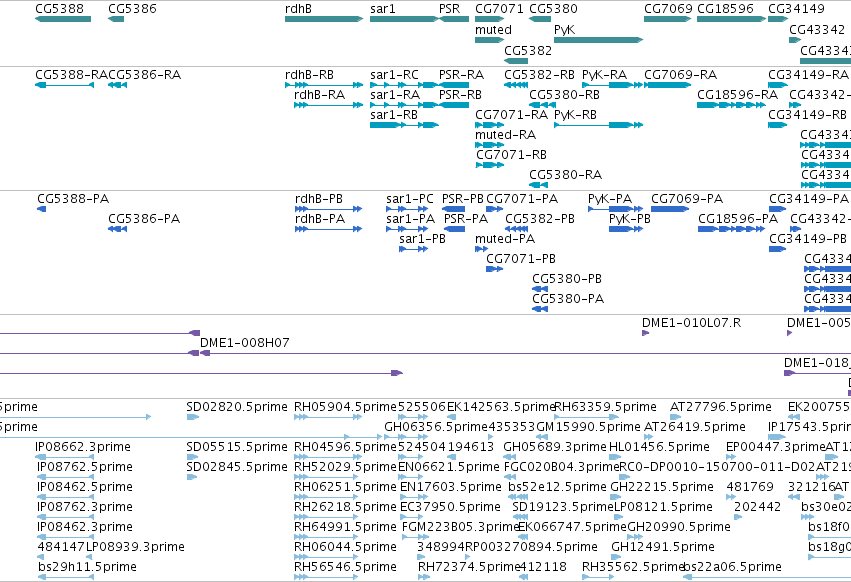Image resolution: width=851 pixels, height=582 pixels.
Task: Open the PSR-RB transcript
Action: 454,105
